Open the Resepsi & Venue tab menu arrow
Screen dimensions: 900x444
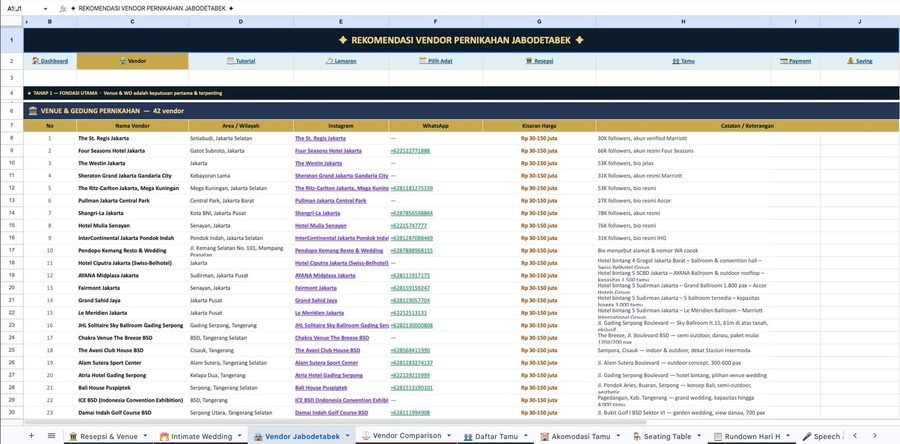[145, 436]
